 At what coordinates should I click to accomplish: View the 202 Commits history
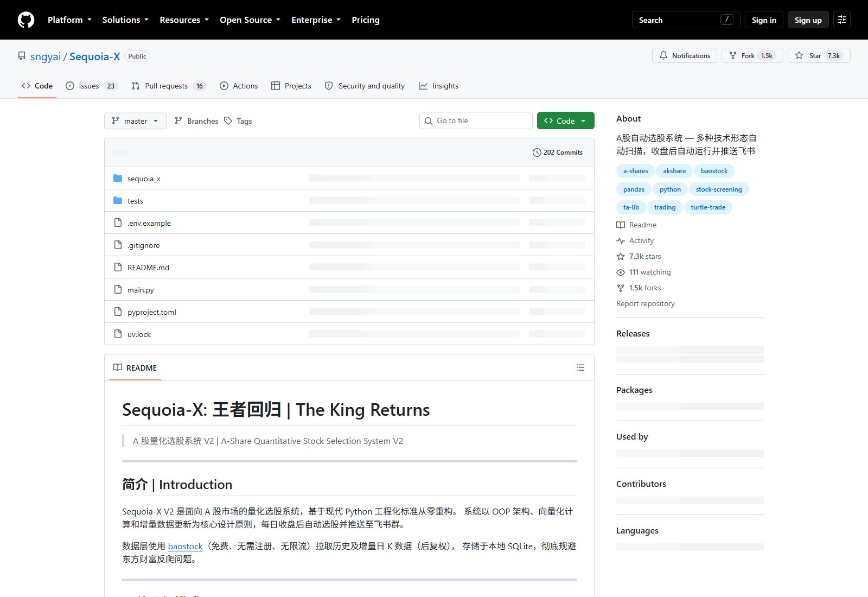[558, 153]
